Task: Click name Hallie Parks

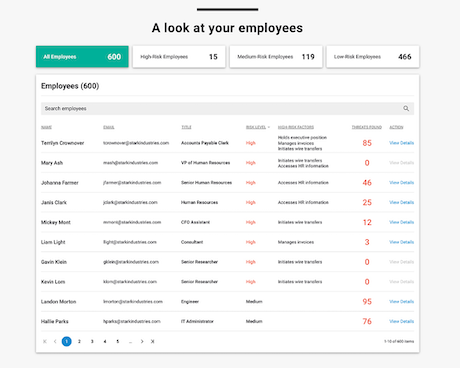Action: pyautogui.click(x=55, y=321)
